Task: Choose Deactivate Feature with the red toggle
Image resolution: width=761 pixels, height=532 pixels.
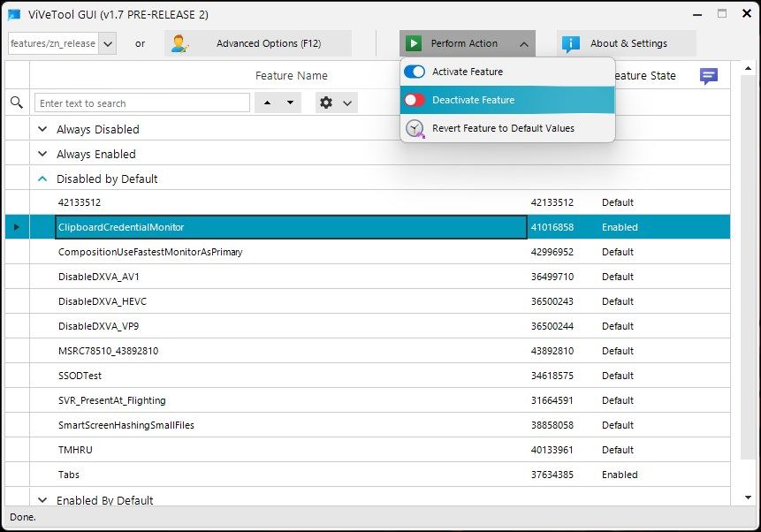Action: pos(415,101)
